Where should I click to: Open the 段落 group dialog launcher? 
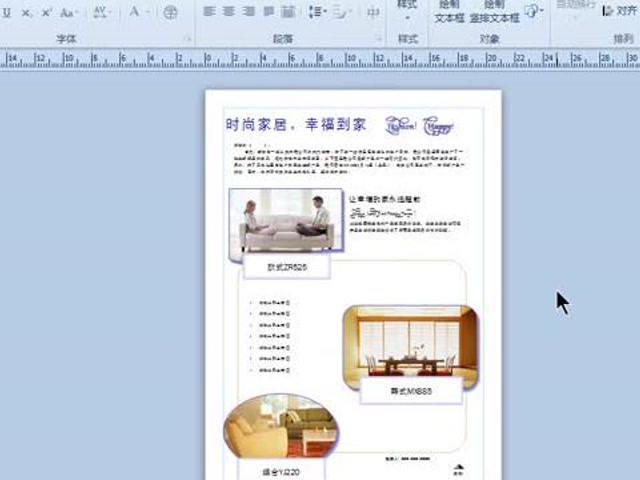(378, 39)
